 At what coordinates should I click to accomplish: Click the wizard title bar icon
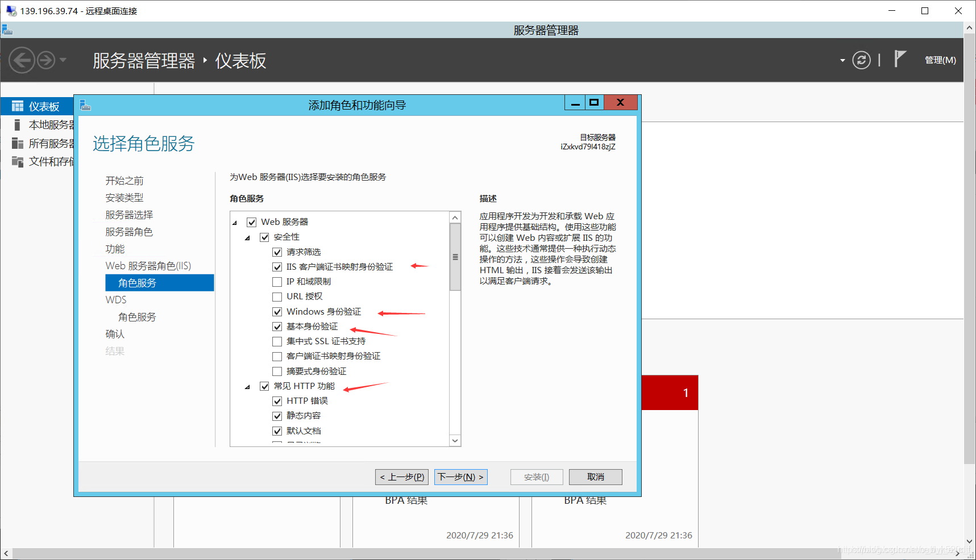(85, 105)
